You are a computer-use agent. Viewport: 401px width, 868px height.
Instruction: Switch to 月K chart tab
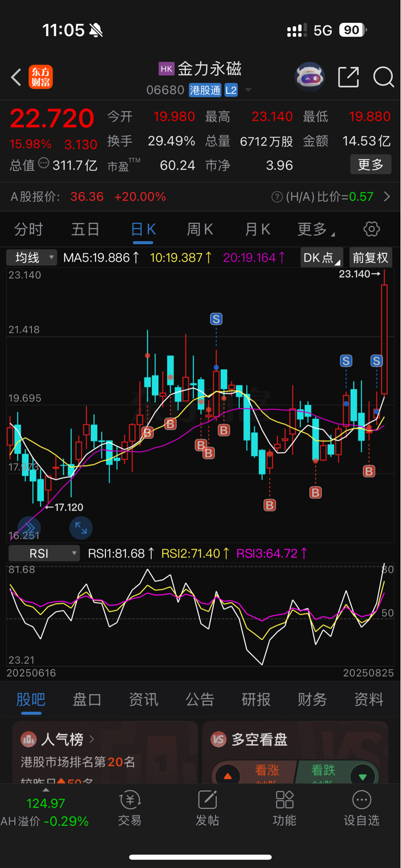(x=258, y=229)
